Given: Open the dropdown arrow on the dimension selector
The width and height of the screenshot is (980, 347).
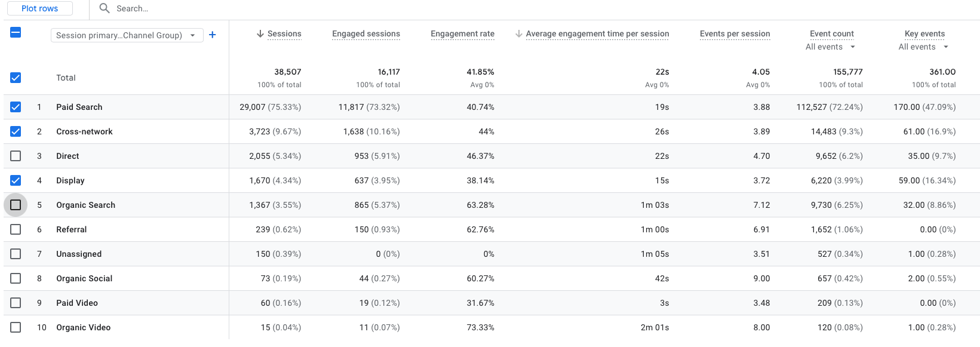Looking at the screenshot, I should tap(193, 35).
